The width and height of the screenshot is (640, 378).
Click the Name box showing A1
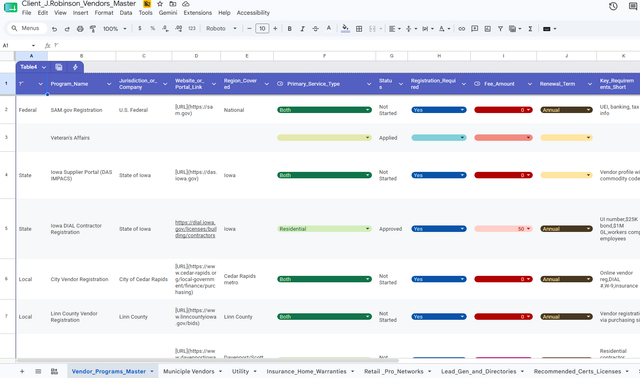[19, 45]
